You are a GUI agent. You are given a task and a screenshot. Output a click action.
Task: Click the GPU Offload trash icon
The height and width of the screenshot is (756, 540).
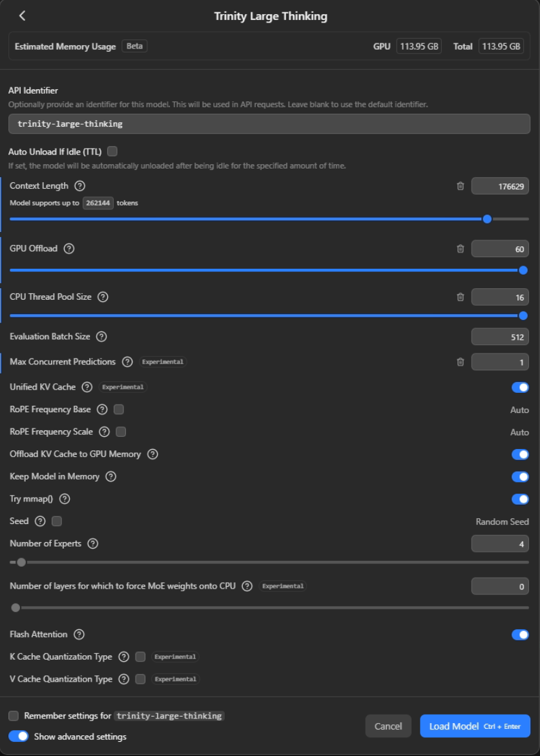[x=460, y=249]
